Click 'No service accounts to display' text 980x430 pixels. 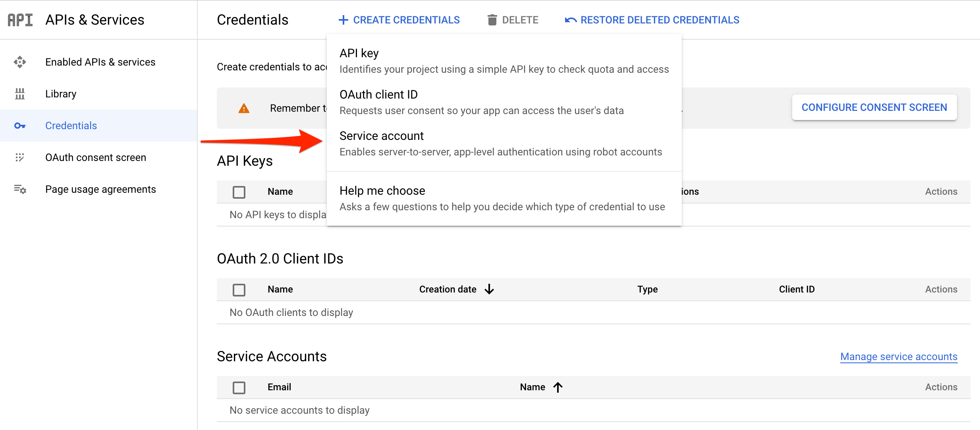coord(299,410)
